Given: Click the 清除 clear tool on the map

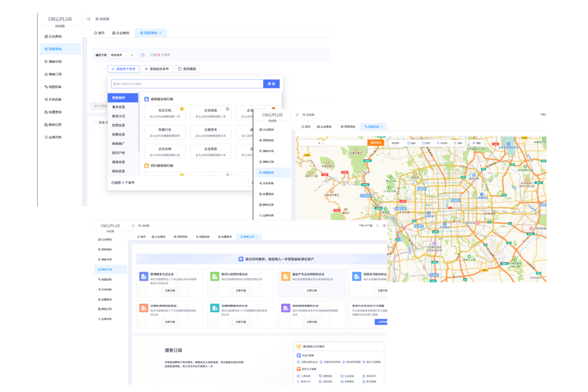Looking at the screenshot, I should (x=458, y=143).
